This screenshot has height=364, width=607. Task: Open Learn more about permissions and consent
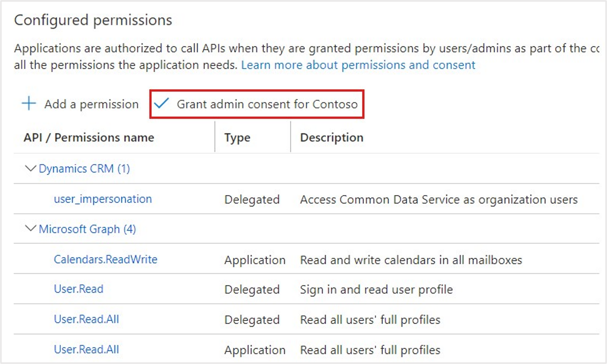click(358, 65)
